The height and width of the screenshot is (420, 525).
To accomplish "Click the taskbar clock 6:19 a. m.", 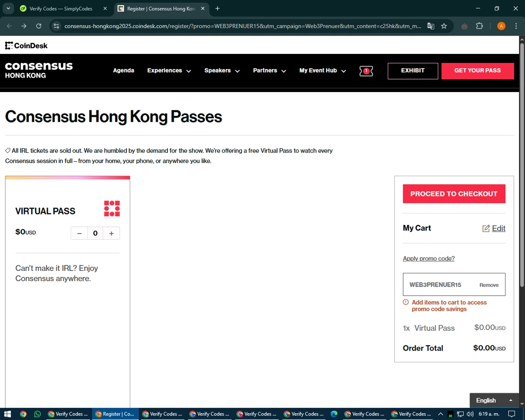I will [489, 414].
